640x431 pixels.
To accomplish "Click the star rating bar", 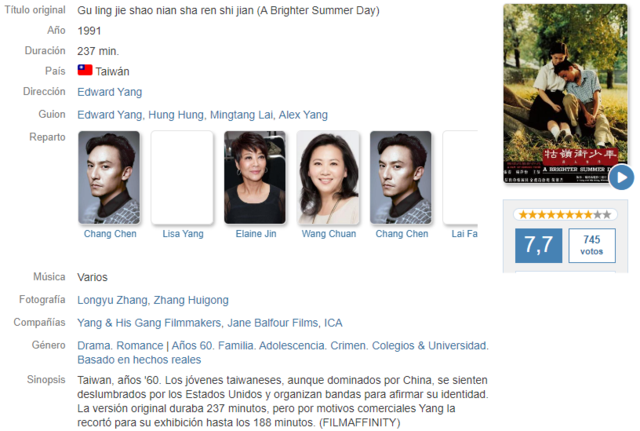I will click(565, 214).
